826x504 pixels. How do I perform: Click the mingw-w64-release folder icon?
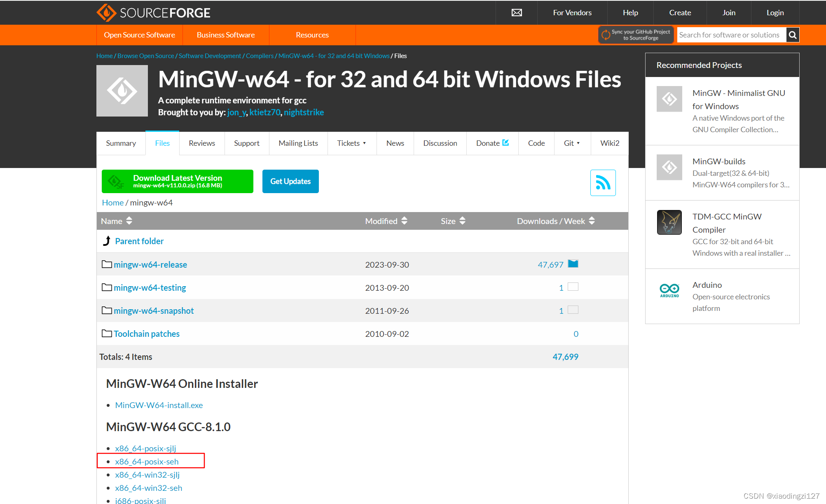pos(107,264)
